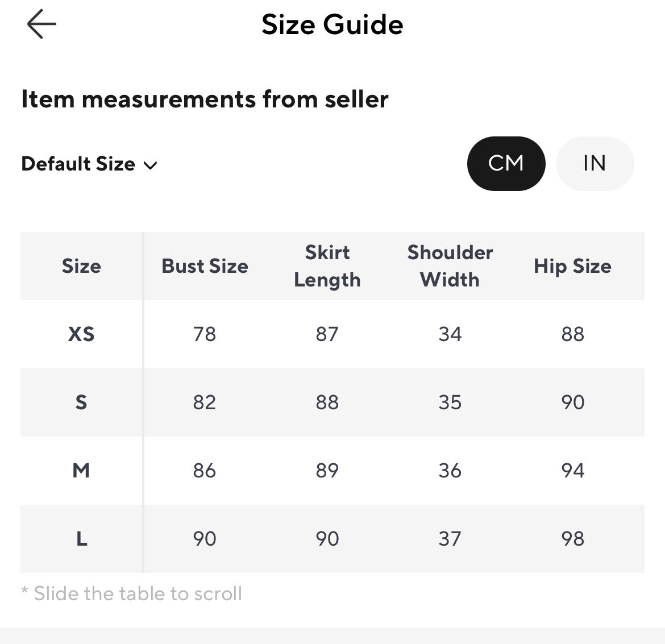
Task: Go back using the arrow icon
Action: pyautogui.click(x=41, y=24)
